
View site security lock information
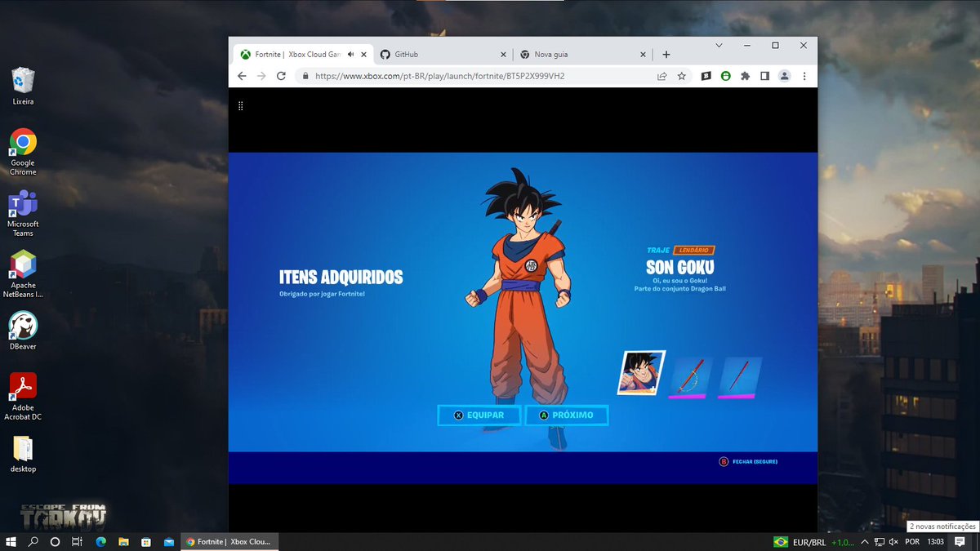pos(306,76)
